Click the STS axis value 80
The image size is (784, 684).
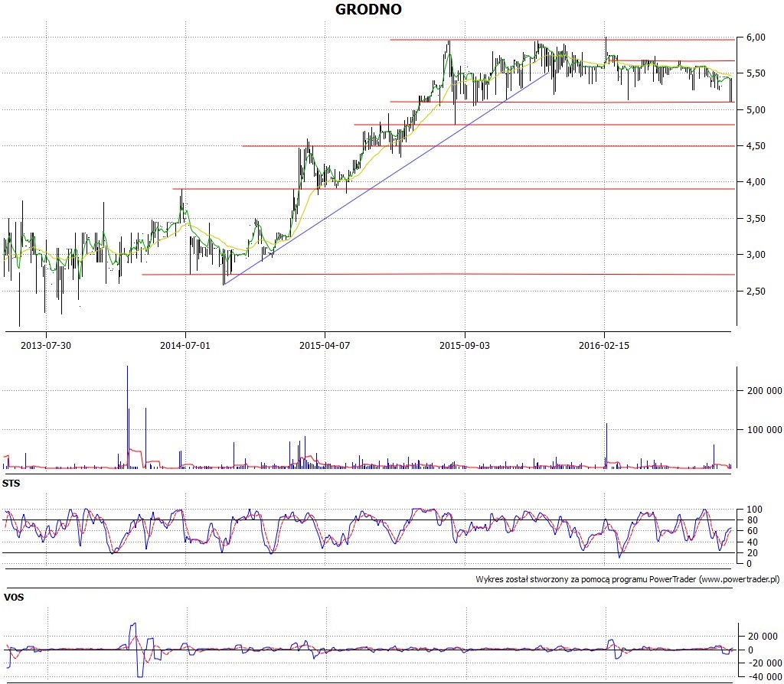pyautogui.click(x=752, y=520)
